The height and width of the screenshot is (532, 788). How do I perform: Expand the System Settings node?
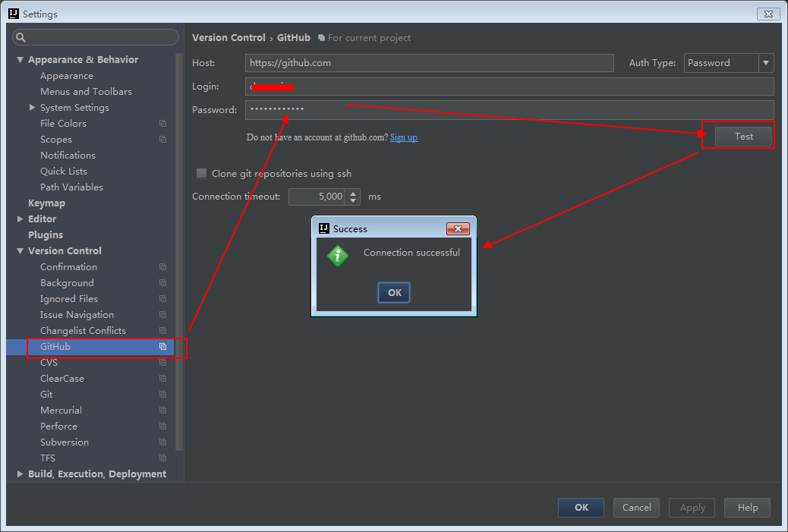click(x=32, y=108)
